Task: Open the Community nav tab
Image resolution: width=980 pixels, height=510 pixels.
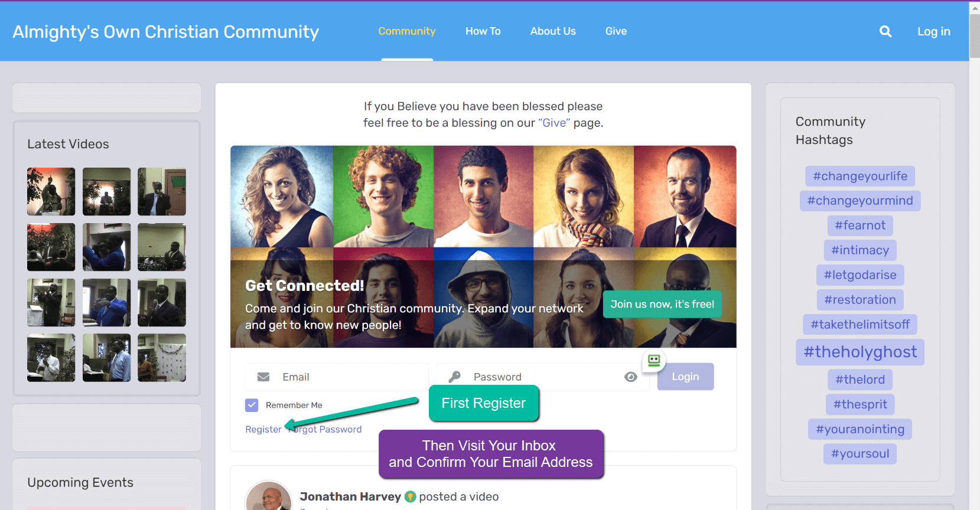Action: (x=407, y=31)
